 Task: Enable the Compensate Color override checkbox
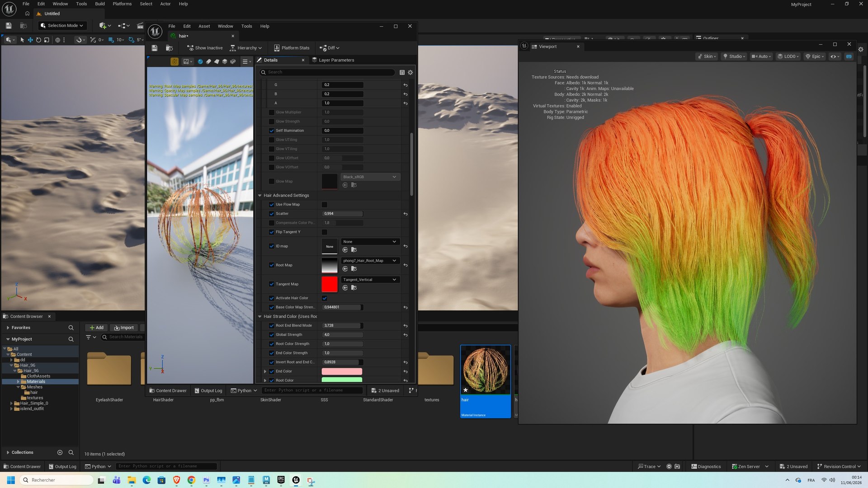pyautogui.click(x=272, y=223)
